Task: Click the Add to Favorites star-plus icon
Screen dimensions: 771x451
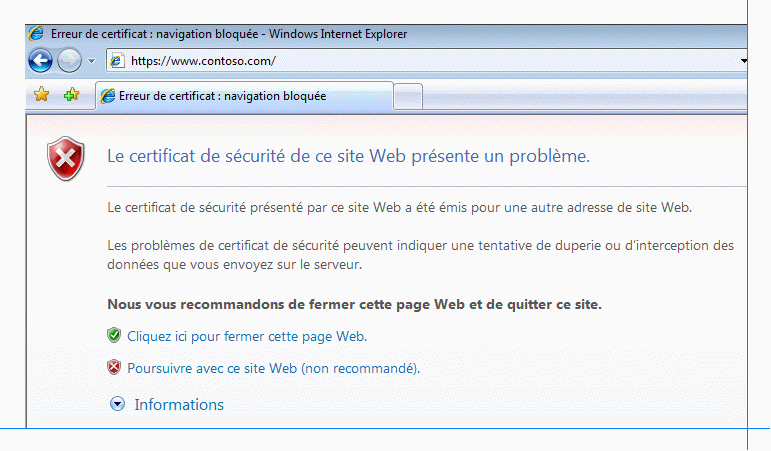Action: [70, 96]
